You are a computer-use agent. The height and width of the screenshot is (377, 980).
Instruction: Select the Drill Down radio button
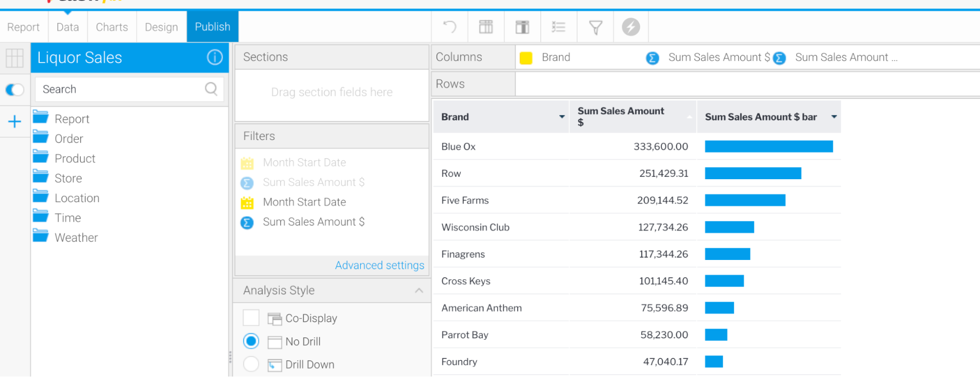(251, 364)
